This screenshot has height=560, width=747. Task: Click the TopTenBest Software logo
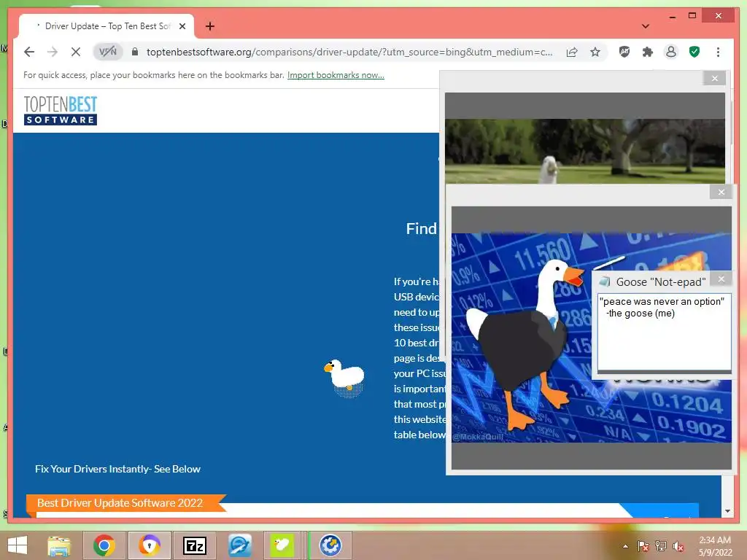(61, 111)
